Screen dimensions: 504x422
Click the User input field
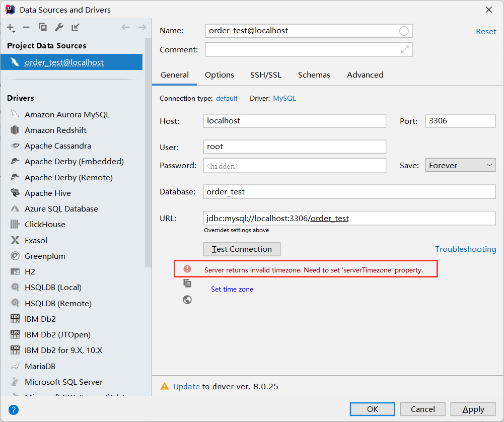pyautogui.click(x=295, y=147)
